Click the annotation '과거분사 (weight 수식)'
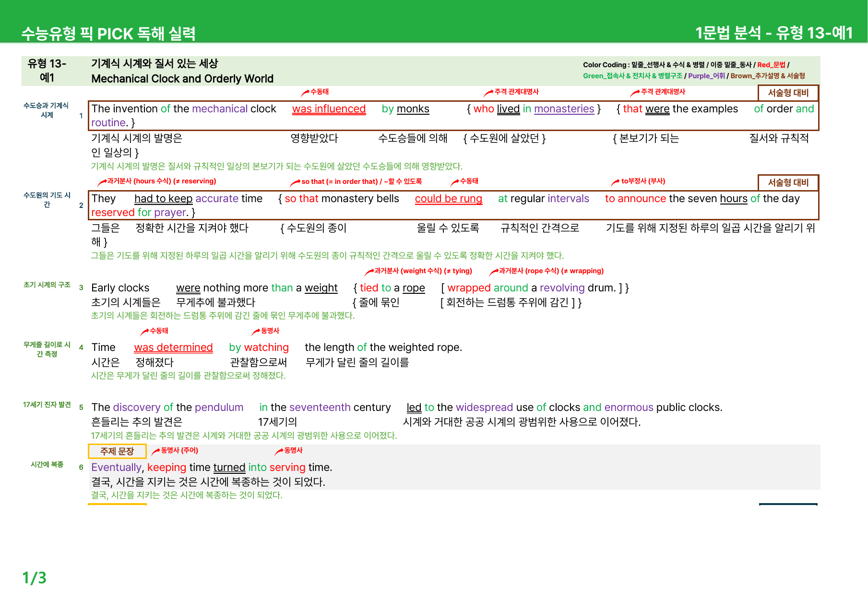 point(408,271)
